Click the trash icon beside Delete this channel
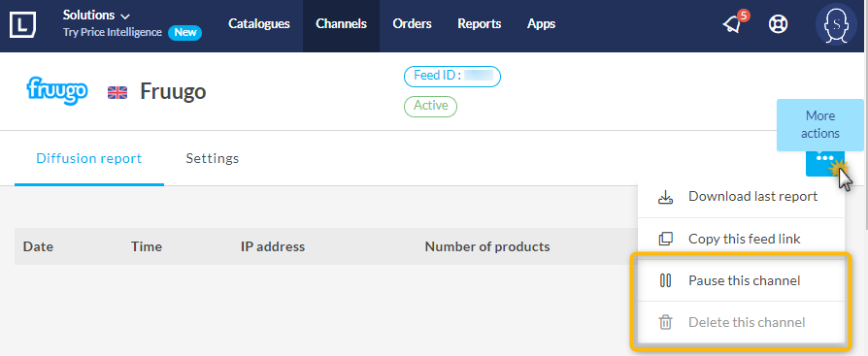Image resolution: width=868 pixels, height=356 pixels. pos(665,322)
